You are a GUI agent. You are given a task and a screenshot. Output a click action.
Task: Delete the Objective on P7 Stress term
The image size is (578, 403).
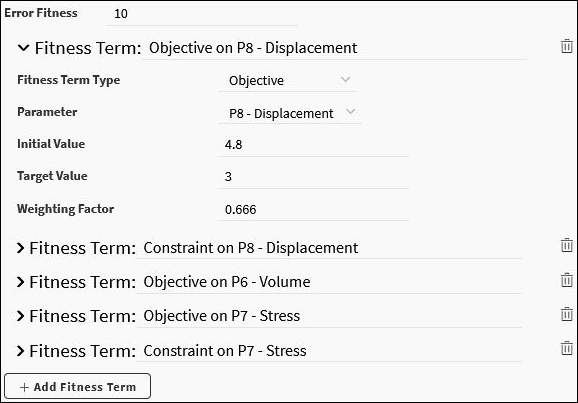567,315
